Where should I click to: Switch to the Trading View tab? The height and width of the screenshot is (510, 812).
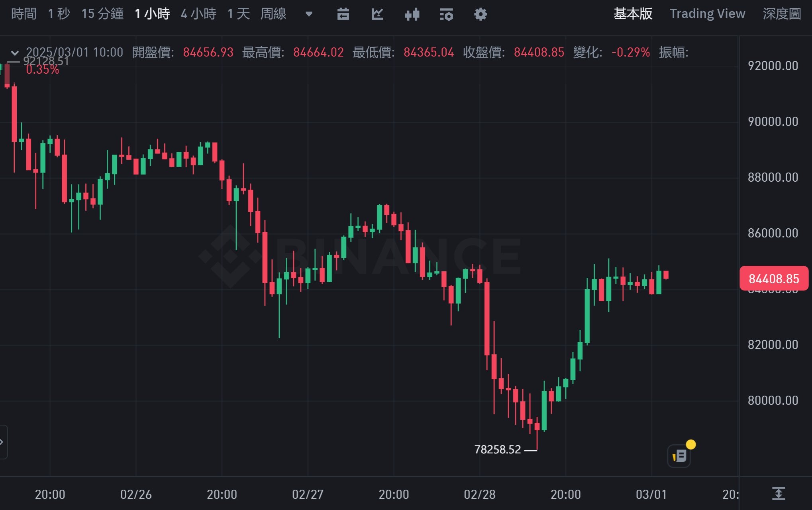(x=707, y=14)
